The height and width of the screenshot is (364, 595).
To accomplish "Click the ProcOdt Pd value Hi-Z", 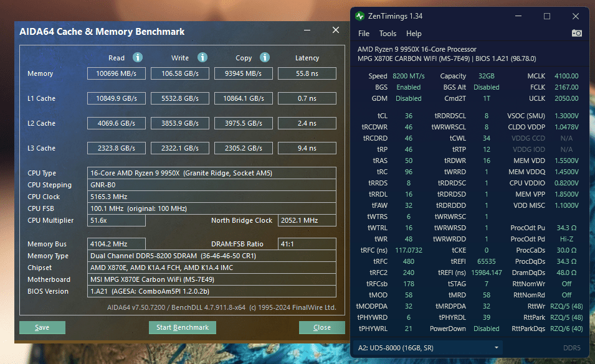I will (566, 239).
